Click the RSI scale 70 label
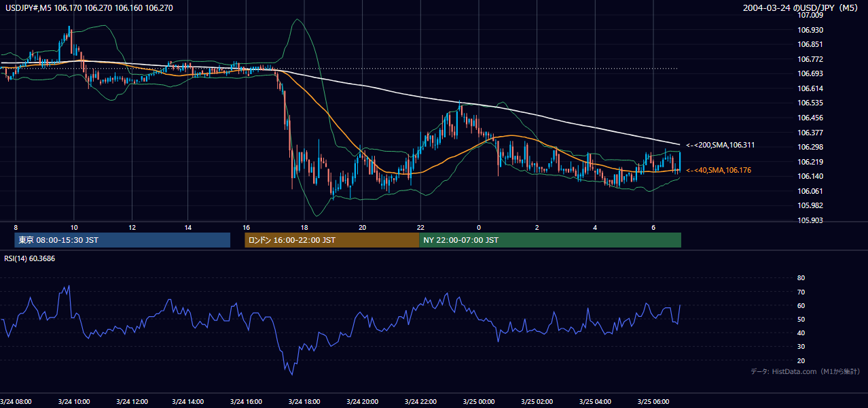 tap(801, 292)
